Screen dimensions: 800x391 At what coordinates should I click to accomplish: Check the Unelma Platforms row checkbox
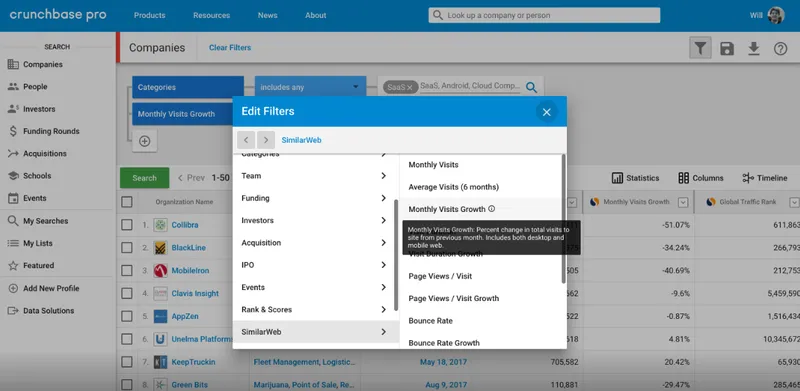click(x=127, y=339)
